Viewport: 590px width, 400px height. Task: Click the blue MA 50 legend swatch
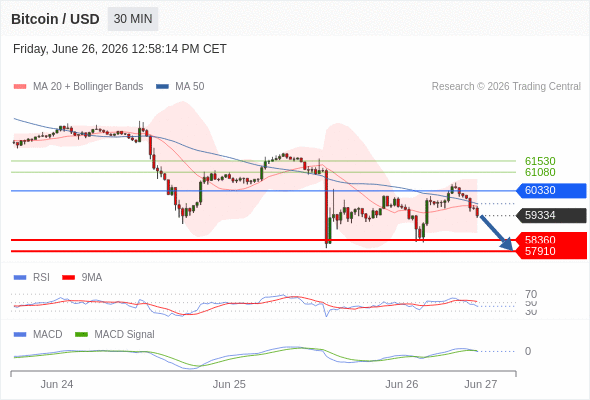click(x=162, y=87)
